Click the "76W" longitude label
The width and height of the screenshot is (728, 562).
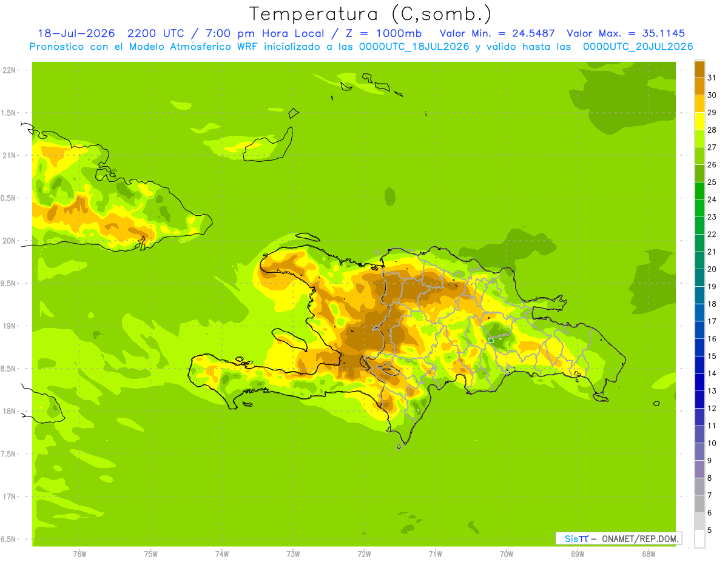coord(79,554)
